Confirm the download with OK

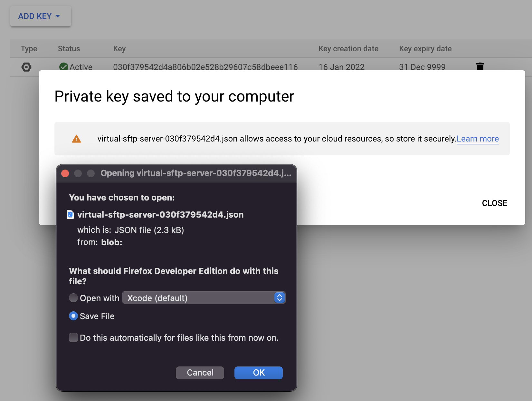pos(259,373)
